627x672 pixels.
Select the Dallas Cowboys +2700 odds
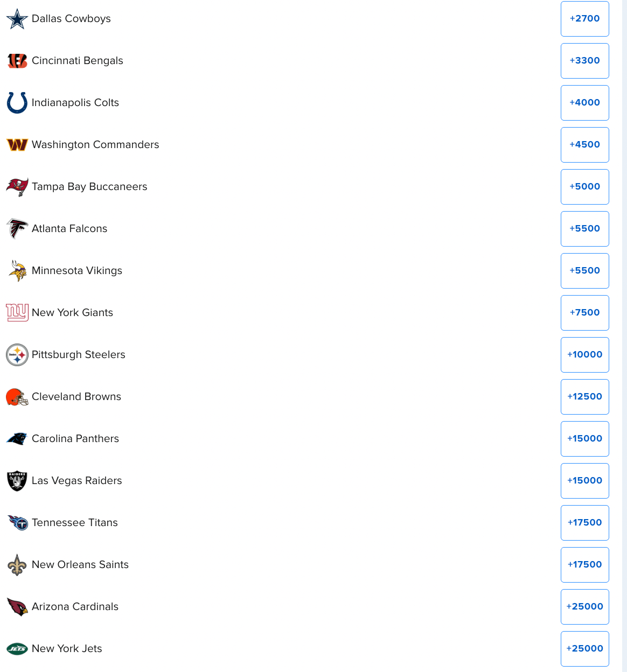[585, 19]
